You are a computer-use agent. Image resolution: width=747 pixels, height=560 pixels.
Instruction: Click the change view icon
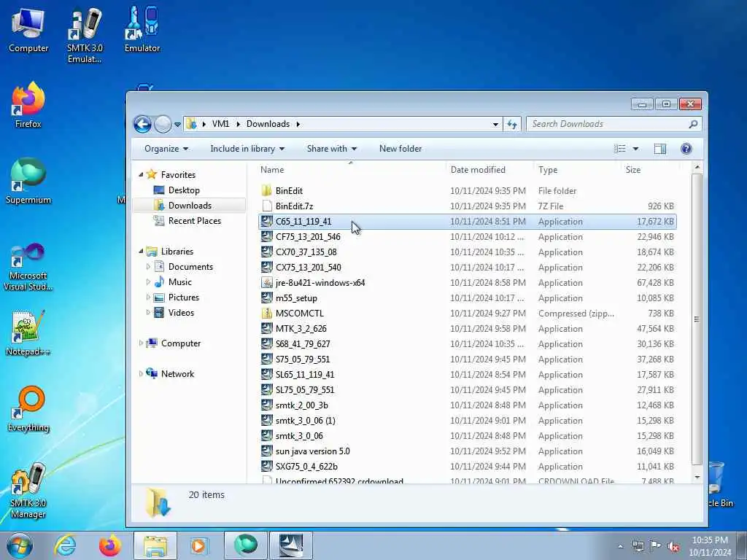[x=620, y=149]
